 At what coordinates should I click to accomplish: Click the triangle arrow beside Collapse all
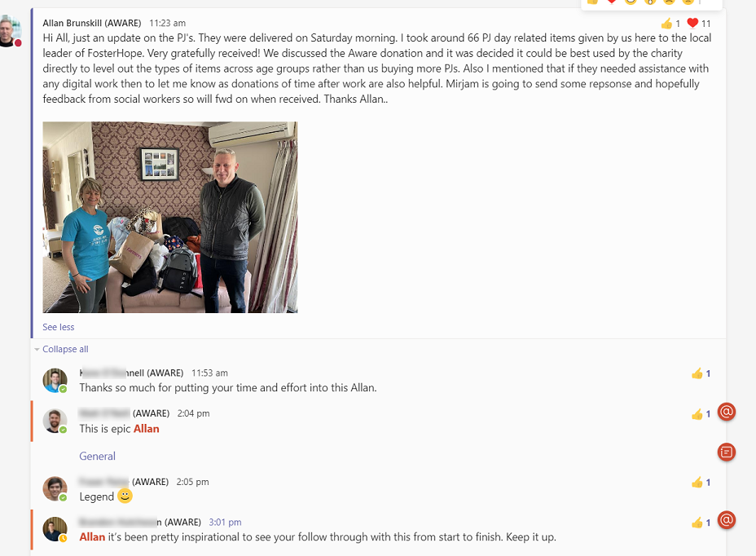click(x=37, y=350)
